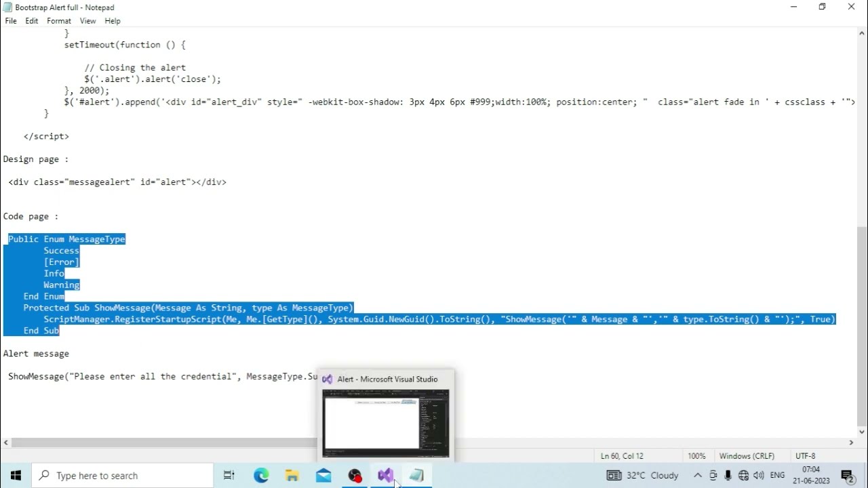Click the vertical scrollbar up arrow
The image size is (868, 488).
(862, 33)
